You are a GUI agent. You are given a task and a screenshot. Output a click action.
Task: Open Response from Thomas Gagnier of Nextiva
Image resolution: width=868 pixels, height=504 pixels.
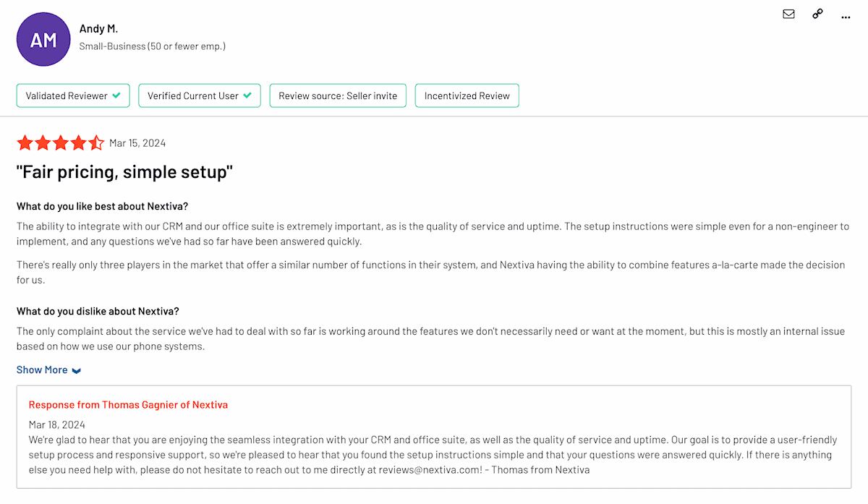pyautogui.click(x=128, y=404)
